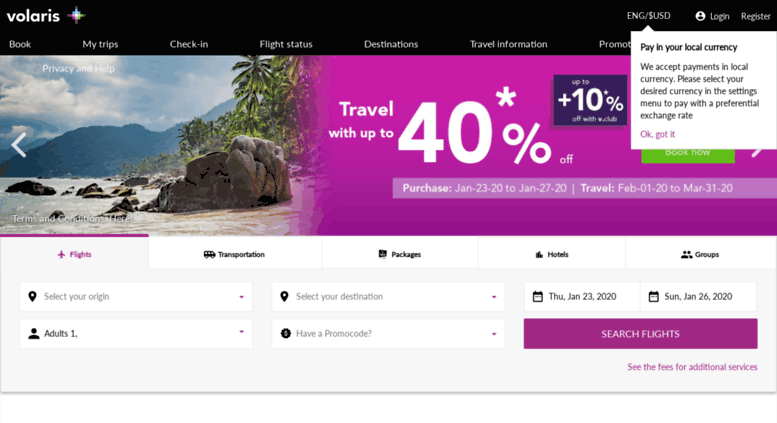777x423 pixels.
Task: Switch to the Transportation tab
Action: coord(235,254)
